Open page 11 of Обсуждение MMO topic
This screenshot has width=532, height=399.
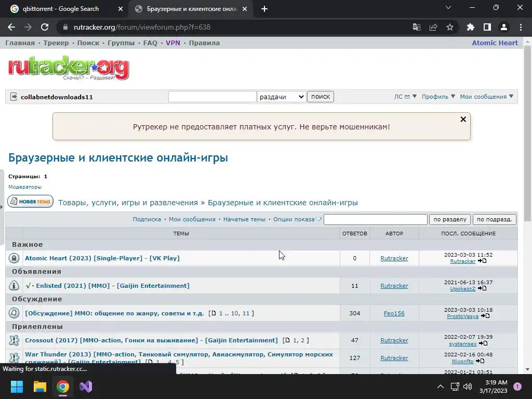pos(246,313)
